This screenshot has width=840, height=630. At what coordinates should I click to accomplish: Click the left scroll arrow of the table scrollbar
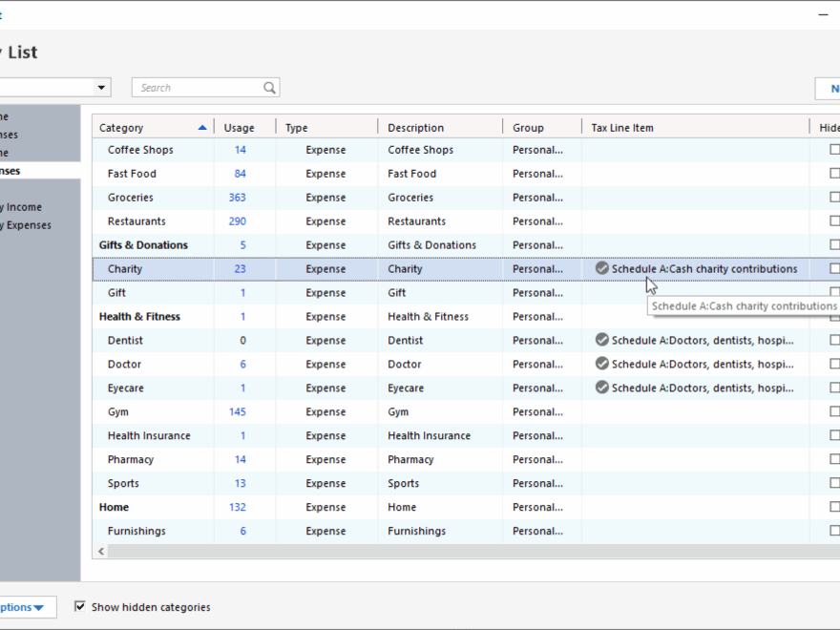101,551
